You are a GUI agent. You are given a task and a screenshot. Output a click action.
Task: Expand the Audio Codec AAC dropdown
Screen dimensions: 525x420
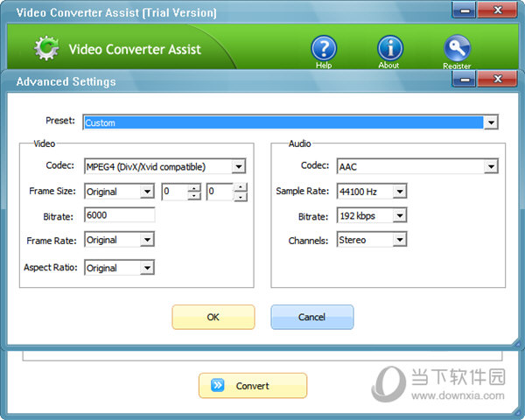[x=417, y=166]
